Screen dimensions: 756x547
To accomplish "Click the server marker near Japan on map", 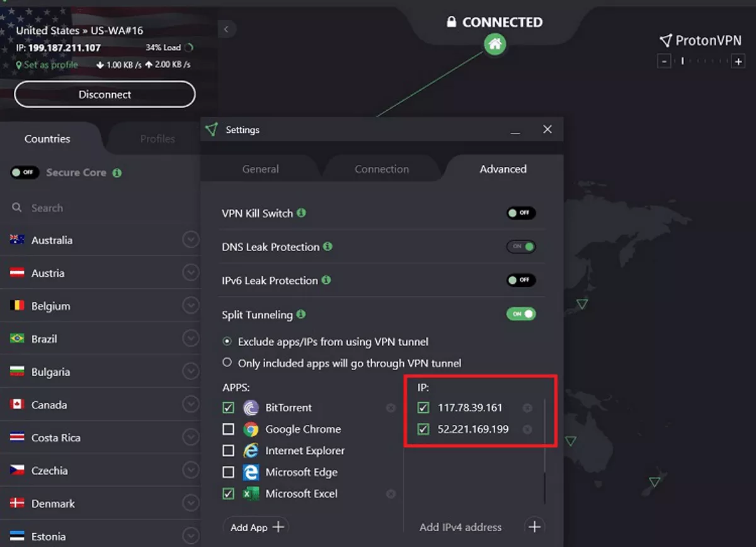I will [582, 304].
